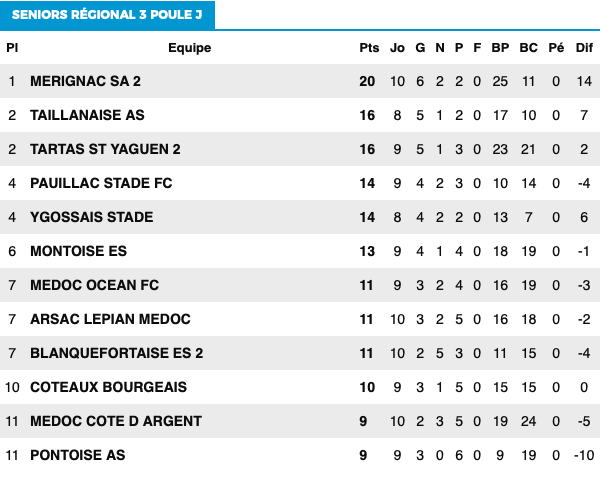The height and width of the screenshot is (481, 601).
Task: Click the Jo column header
Action: coord(397,48)
